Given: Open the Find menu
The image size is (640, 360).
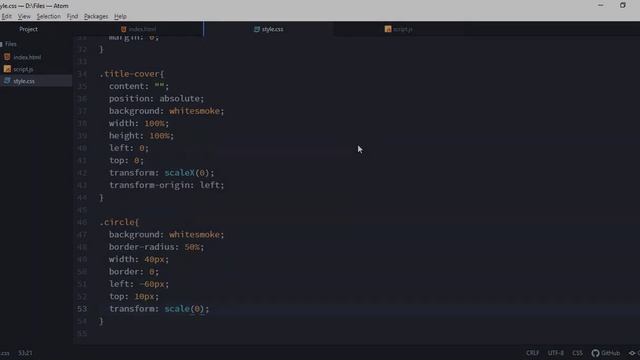Looking at the screenshot, I should coord(72,16).
